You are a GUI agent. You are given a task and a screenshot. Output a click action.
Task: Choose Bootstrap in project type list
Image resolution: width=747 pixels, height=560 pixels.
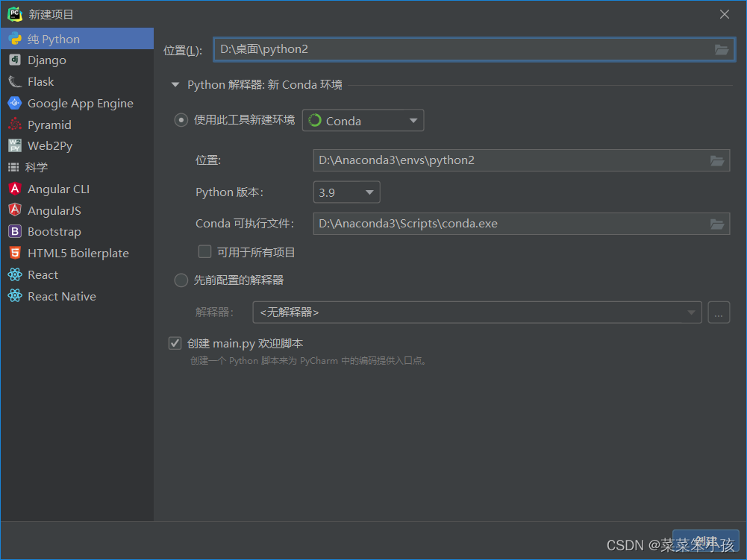click(x=77, y=231)
